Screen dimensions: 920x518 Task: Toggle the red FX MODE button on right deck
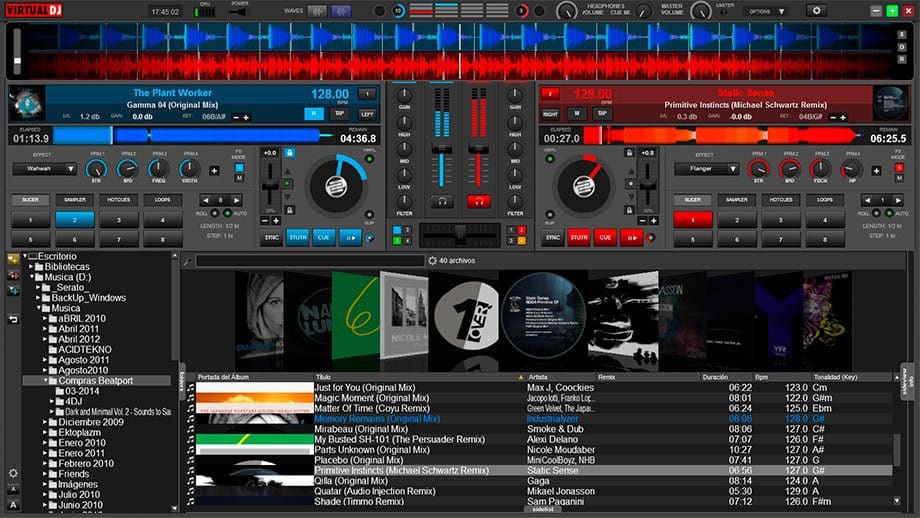click(898, 168)
